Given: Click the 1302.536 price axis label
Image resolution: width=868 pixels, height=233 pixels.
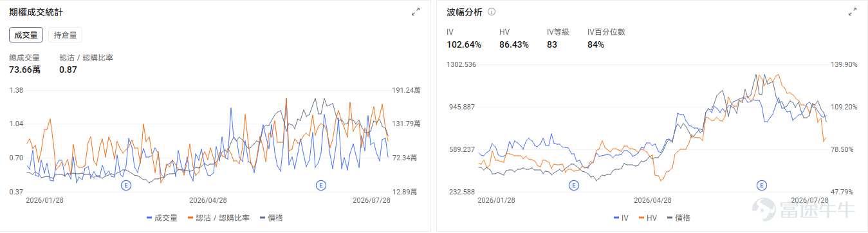Looking at the screenshot, I should (461, 64).
